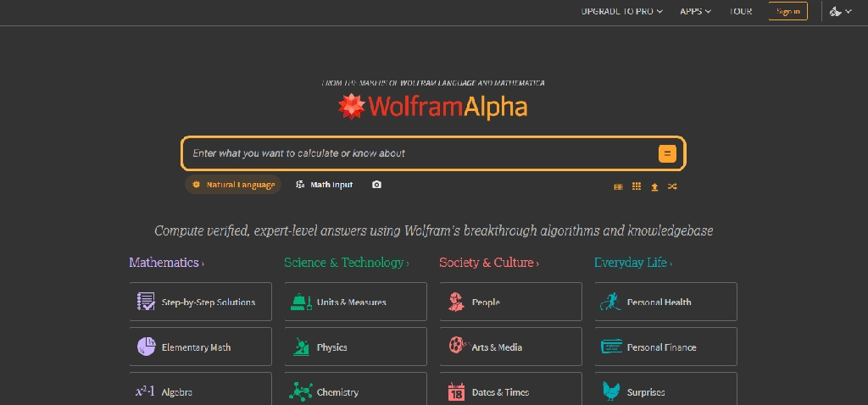
Task: Click the Personal Finance card icon
Action: (x=611, y=347)
